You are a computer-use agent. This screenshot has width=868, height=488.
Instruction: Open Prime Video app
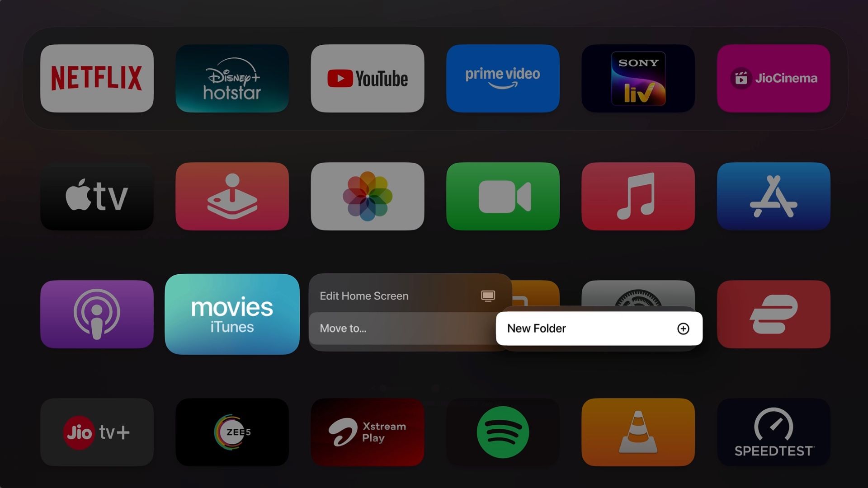point(503,78)
